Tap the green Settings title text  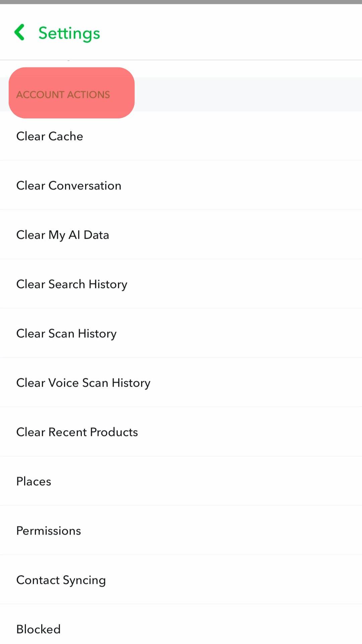[x=69, y=33]
